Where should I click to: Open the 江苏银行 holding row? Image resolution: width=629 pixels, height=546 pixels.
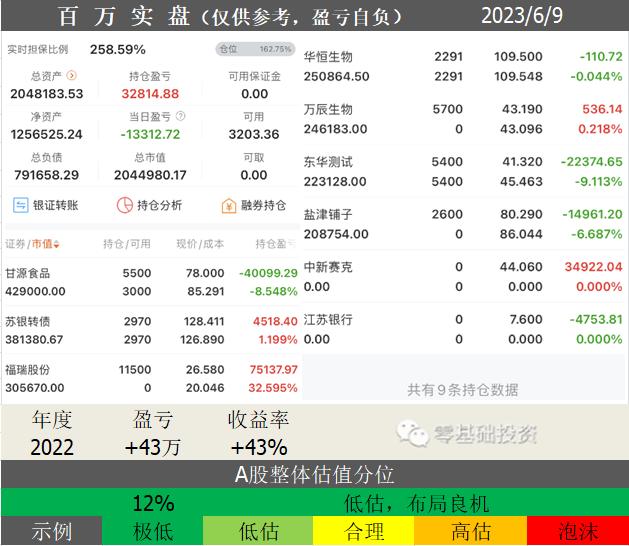coord(463,329)
